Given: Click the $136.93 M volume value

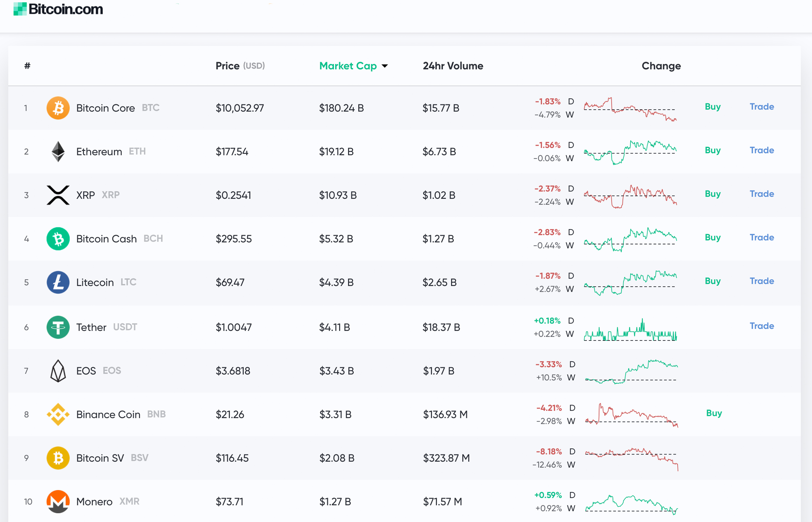Looking at the screenshot, I should point(445,414).
